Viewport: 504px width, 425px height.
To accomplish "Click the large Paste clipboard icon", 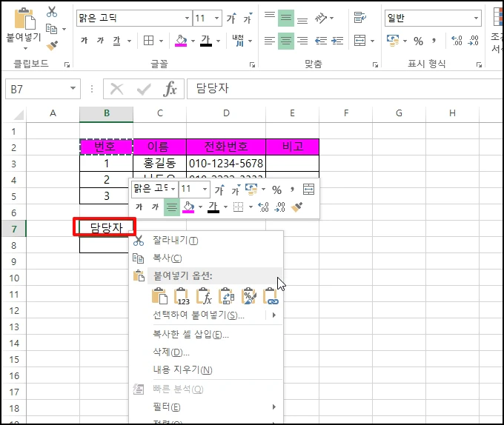I will click(x=24, y=19).
